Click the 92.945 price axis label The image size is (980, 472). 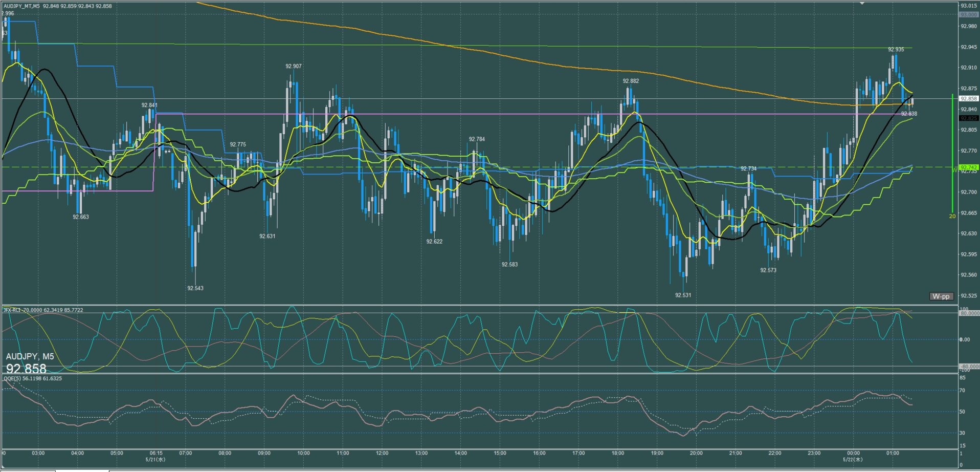(969, 47)
